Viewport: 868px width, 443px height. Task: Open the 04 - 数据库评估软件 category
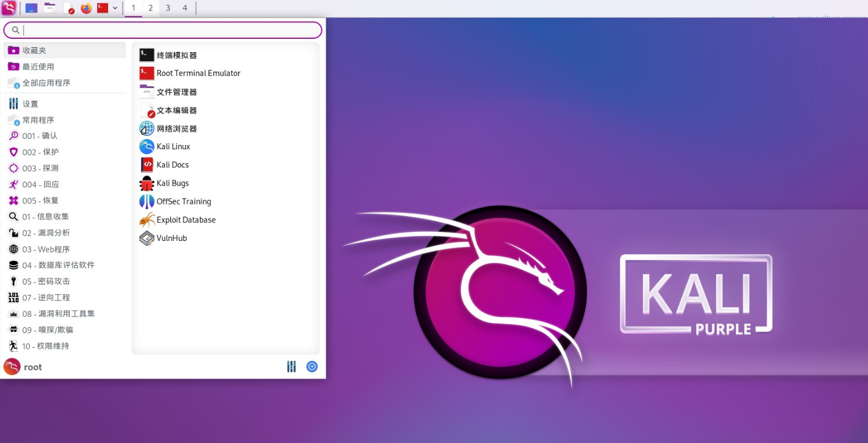point(64,265)
